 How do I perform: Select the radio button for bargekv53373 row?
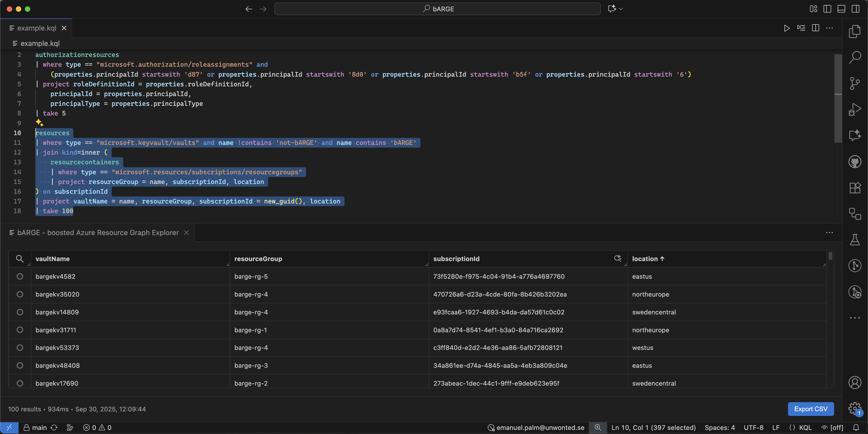20,348
